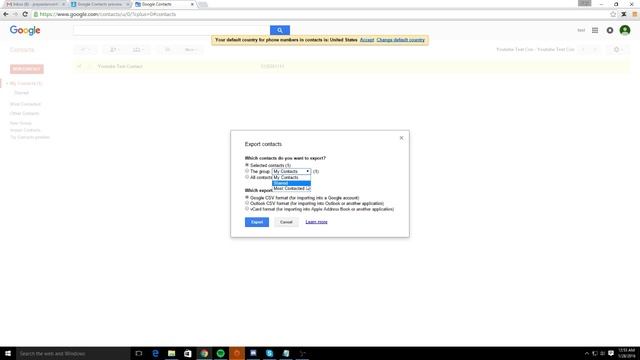The image size is (640, 360).
Task: Open a new browser tab
Action: point(203,4)
